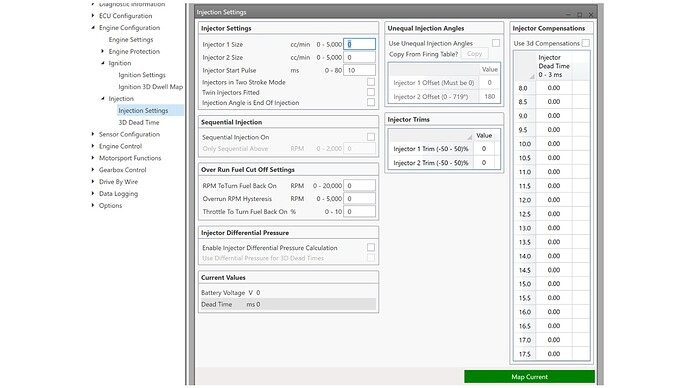The image size is (690, 388).
Task: Expand the Engine Protection node
Action: click(103, 51)
